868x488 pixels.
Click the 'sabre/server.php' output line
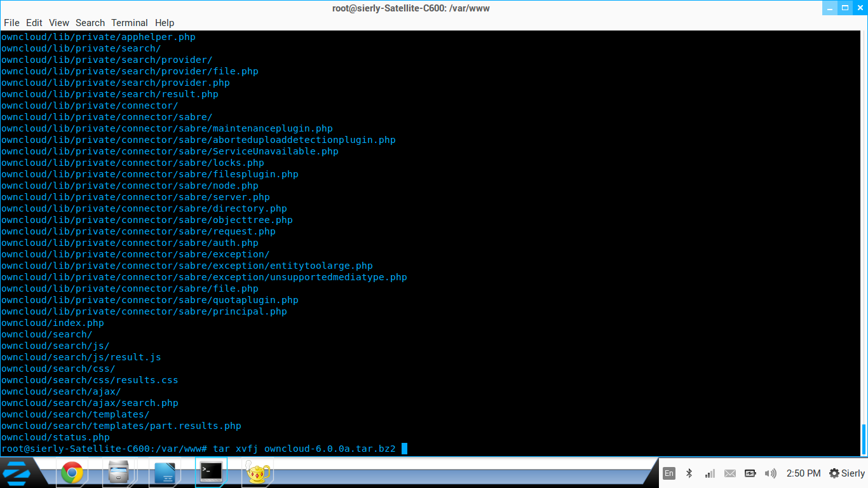[135, 197]
